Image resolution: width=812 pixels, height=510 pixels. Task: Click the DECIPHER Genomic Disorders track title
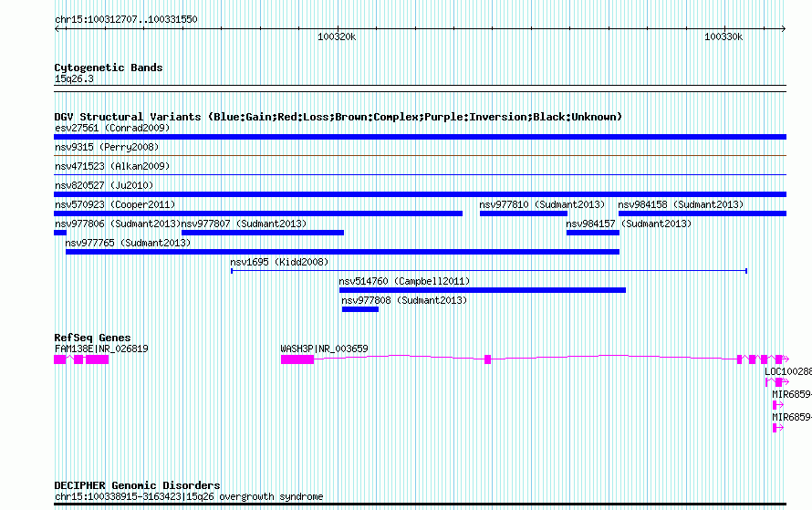point(137,485)
